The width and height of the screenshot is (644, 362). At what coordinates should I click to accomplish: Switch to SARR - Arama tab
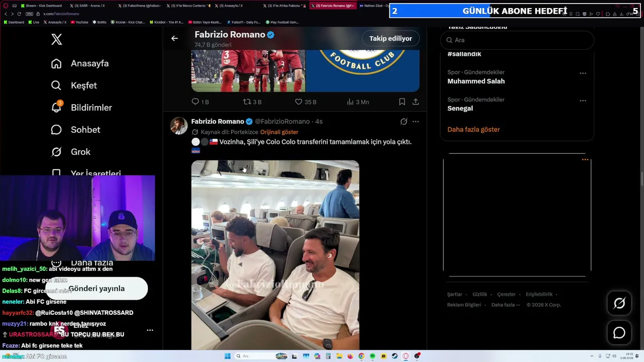tap(87, 6)
